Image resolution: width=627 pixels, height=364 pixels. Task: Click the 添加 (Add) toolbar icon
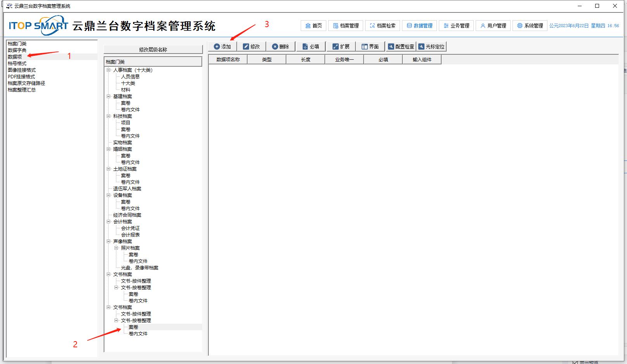[217, 47]
